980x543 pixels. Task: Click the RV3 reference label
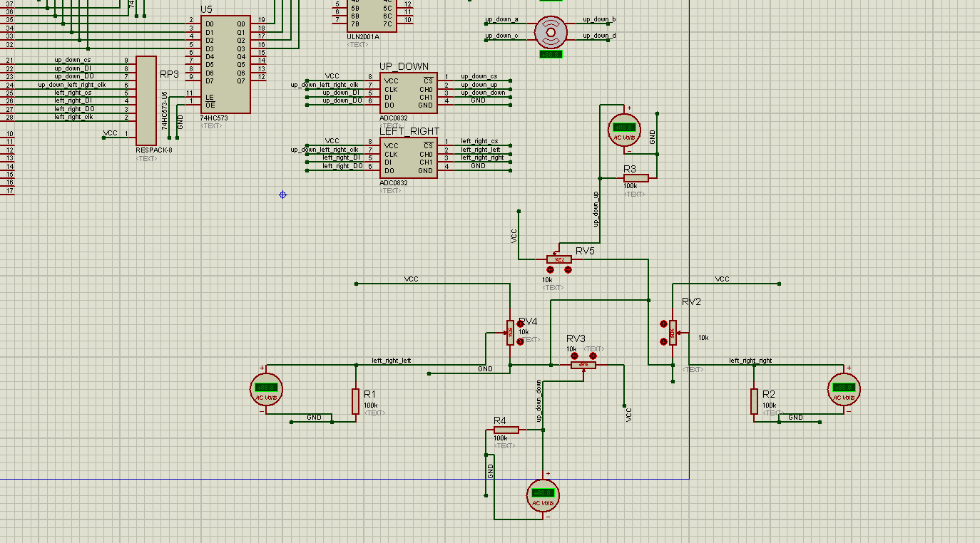coord(576,338)
